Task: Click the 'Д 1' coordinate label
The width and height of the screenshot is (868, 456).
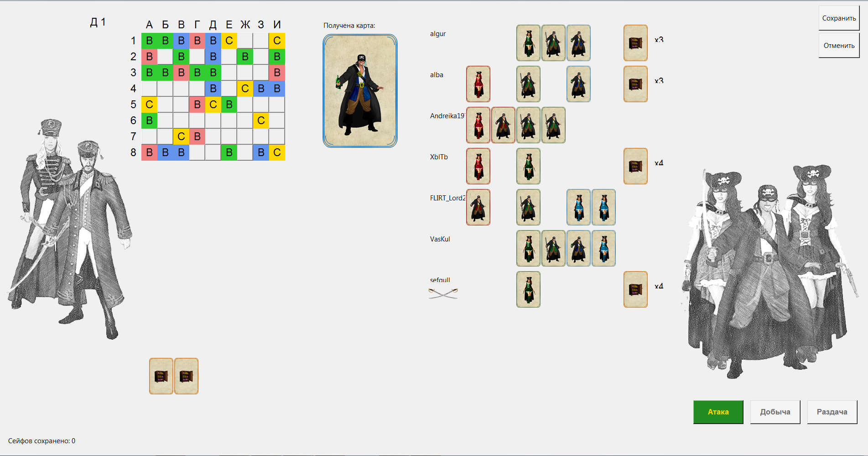Action: pos(98,22)
